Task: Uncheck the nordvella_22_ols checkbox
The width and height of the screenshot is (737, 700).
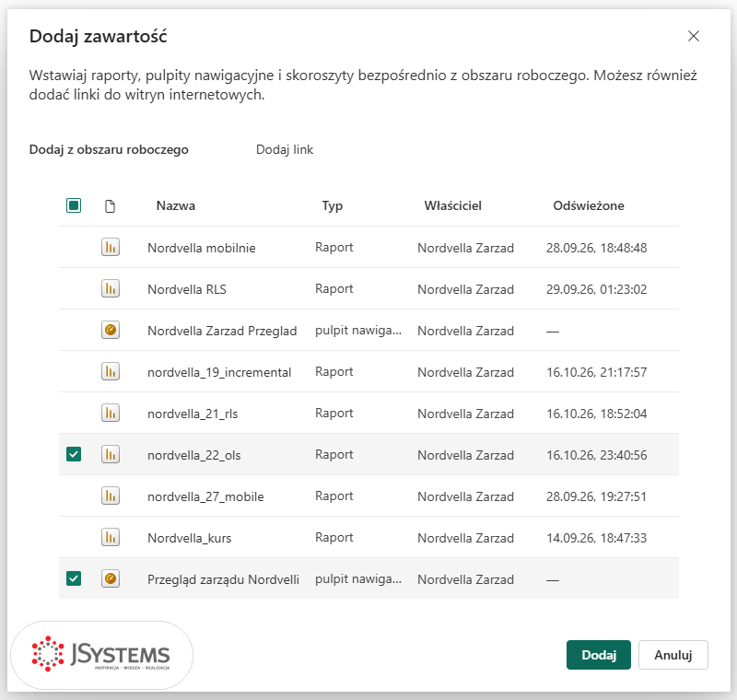Action: [x=74, y=454]
